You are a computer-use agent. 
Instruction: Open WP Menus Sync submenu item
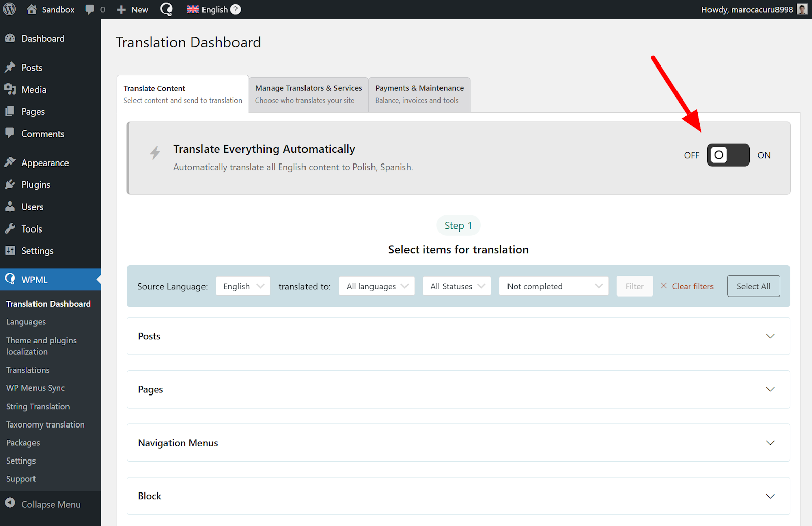(x=36, y=388)
